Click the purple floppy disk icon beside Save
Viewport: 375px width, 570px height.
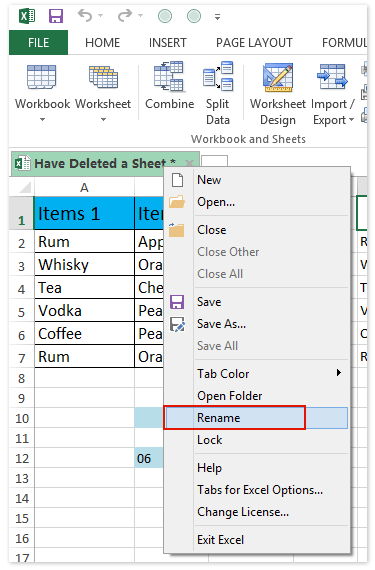(x=177, y=302)
